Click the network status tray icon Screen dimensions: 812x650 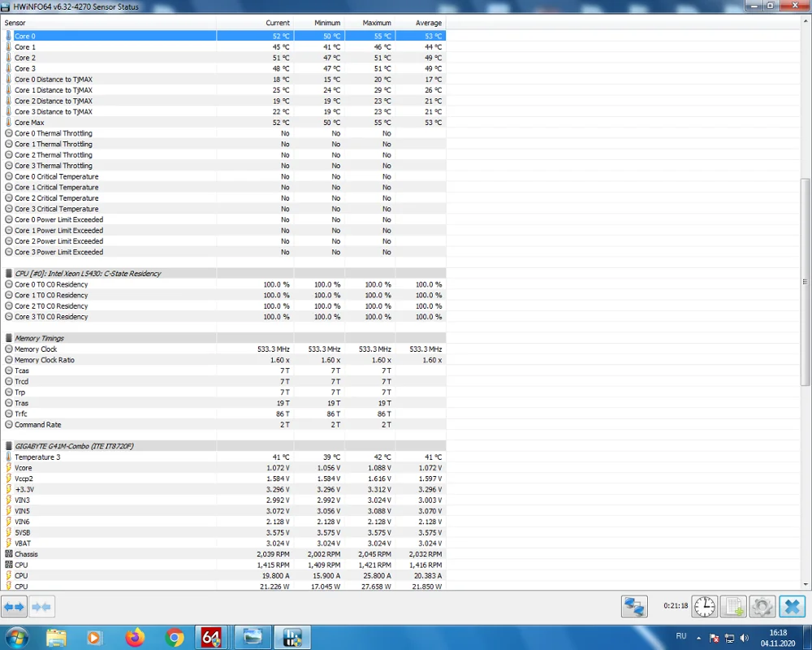[x=729, y=638]
